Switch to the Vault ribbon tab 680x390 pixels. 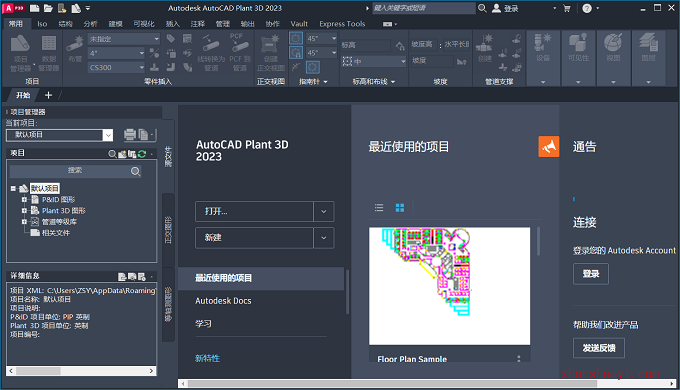(x=299, y=24)
